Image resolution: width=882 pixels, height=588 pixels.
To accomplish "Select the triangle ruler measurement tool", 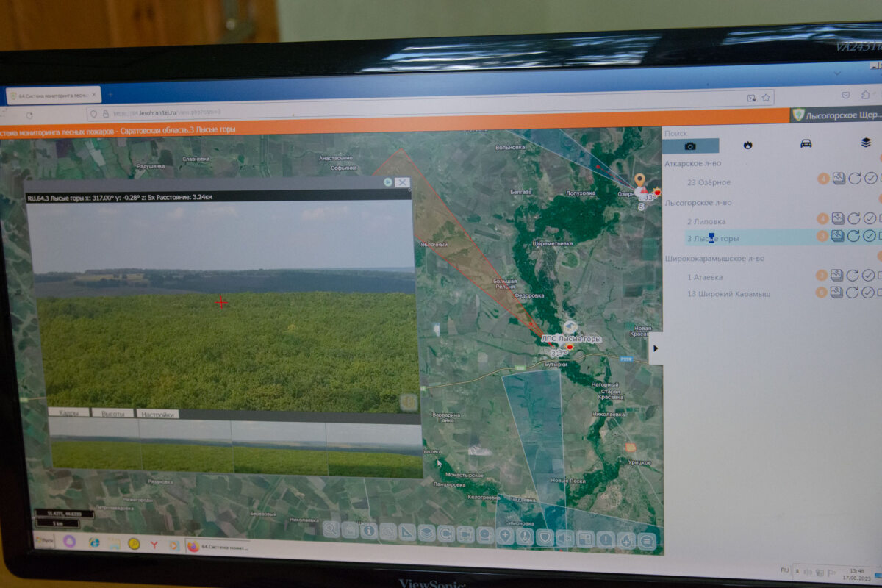I will [x=407, y=532].
